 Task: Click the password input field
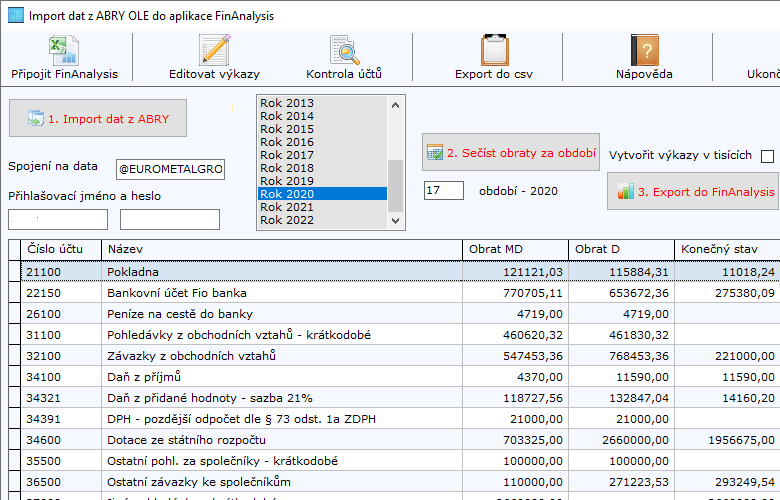(170, 219)
